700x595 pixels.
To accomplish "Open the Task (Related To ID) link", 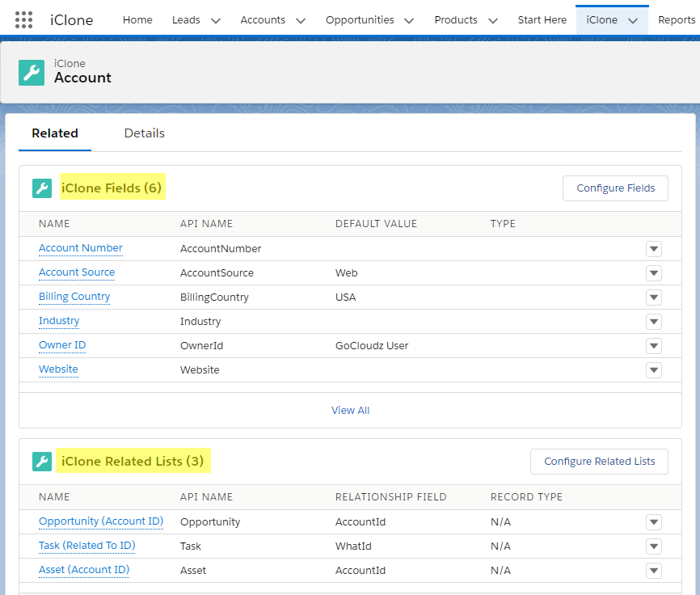I will [x=87, y=546].
